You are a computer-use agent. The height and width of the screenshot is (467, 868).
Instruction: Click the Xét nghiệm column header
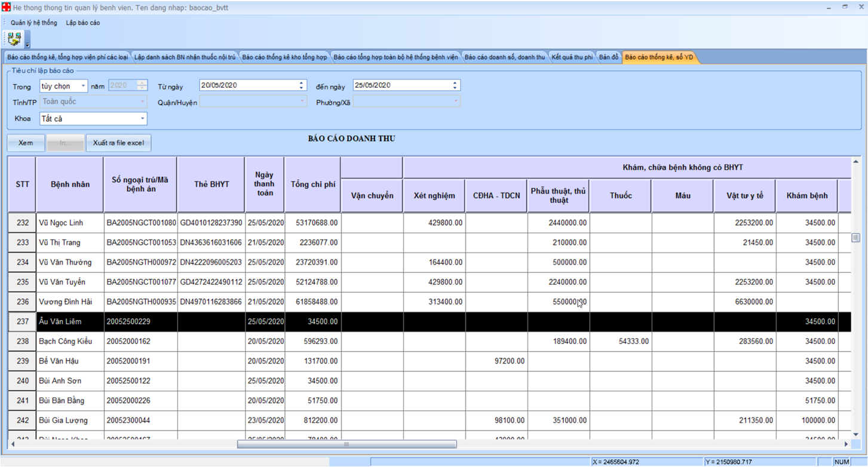pos(434,196)
